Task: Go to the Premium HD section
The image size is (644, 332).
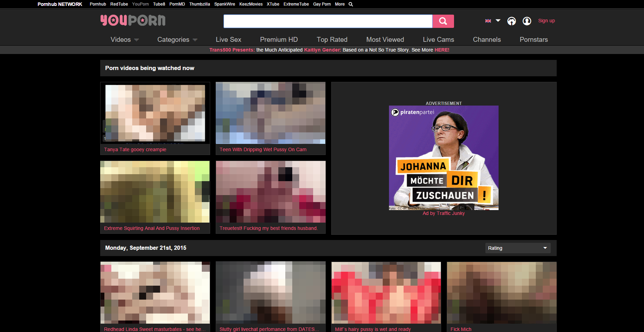Action: click(x=279, y=39)
